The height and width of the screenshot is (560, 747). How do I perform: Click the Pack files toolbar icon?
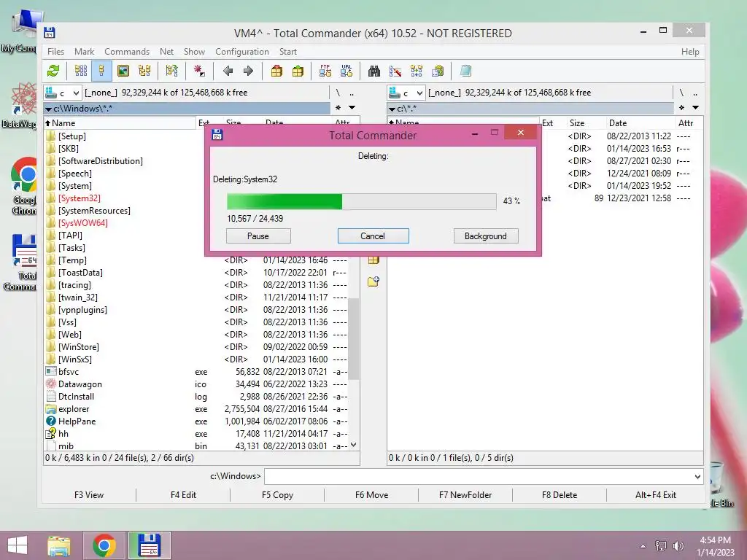(276, 71)
